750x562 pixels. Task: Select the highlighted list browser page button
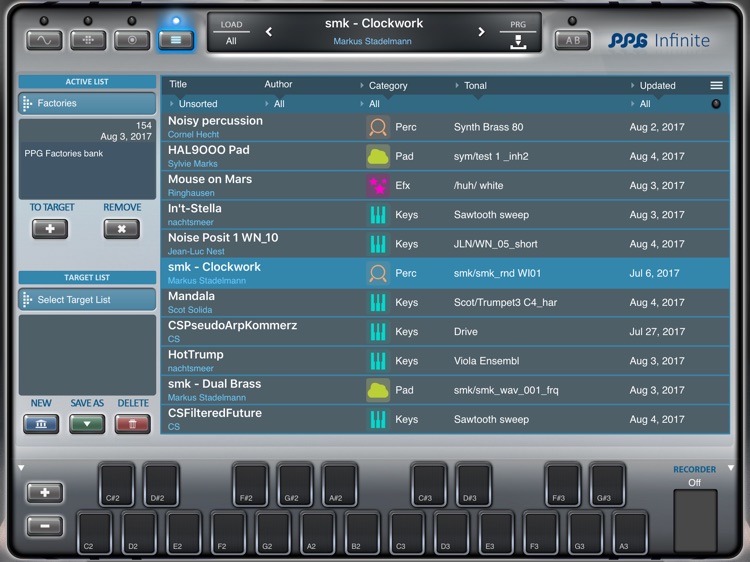(x=176, y=40)
